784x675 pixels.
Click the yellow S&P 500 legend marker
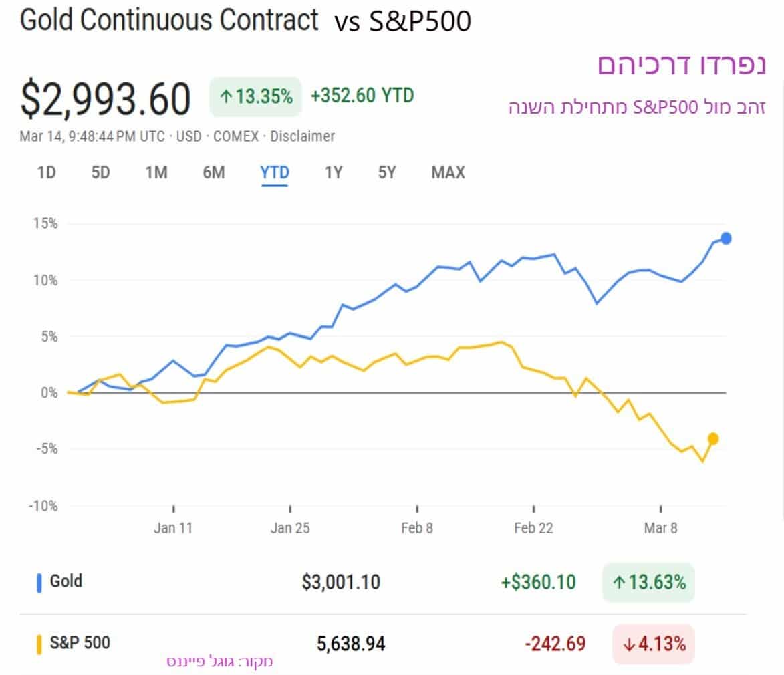[39, 644]
